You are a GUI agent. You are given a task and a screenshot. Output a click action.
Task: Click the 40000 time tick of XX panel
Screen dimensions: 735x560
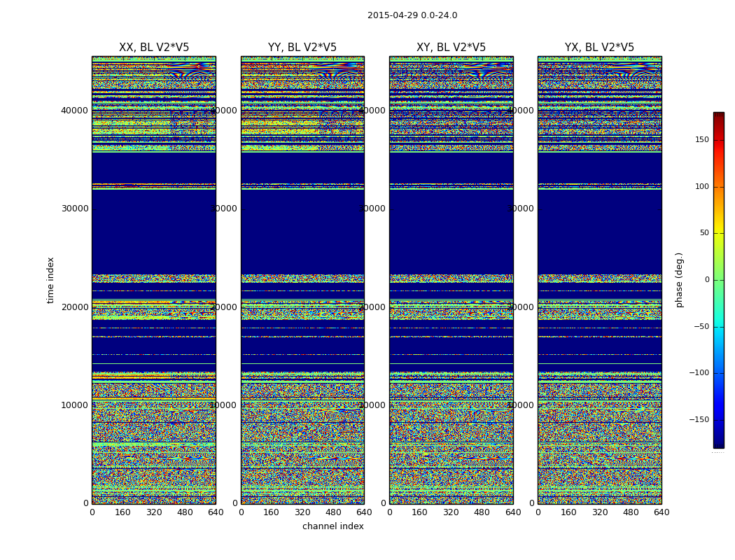(74, 111)
